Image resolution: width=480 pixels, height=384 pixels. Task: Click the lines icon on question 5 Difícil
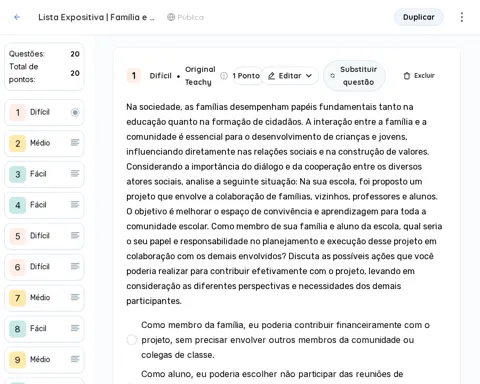tap(75, 235)
